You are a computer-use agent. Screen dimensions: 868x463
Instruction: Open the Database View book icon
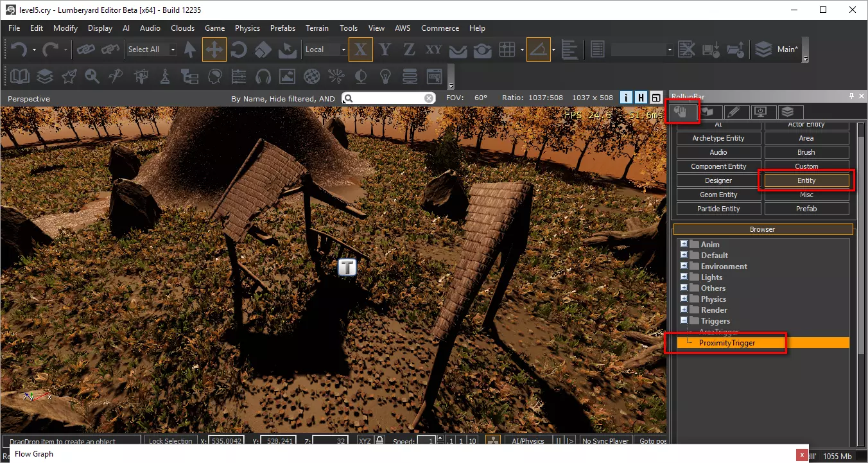click(x=20, y=77)
